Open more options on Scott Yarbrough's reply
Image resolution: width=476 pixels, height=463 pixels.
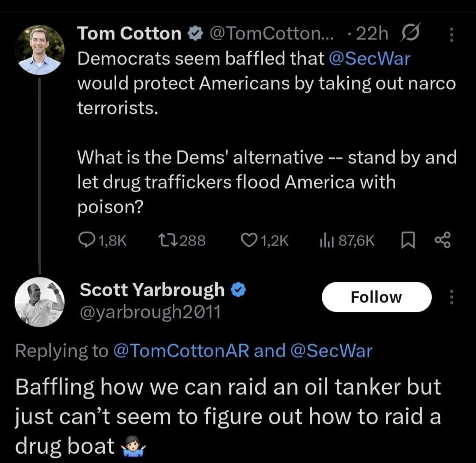pyautogui.click(x=452, y=297)
